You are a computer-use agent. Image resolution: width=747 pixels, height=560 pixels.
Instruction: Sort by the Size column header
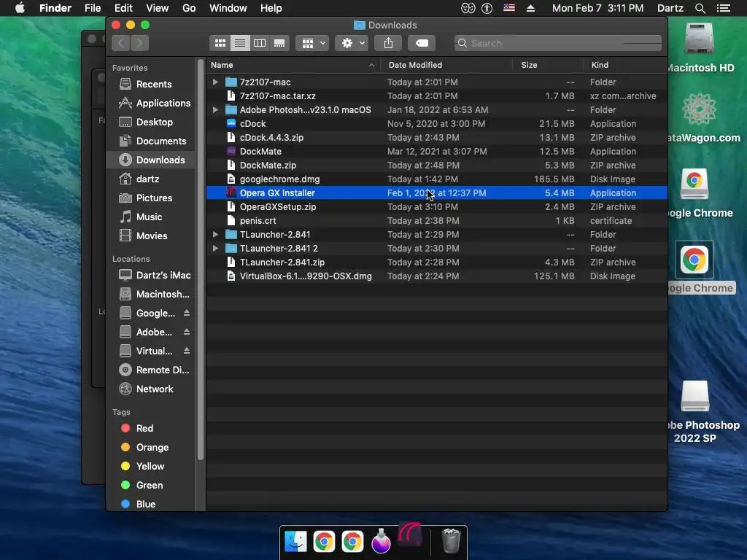tap(548, 65)
